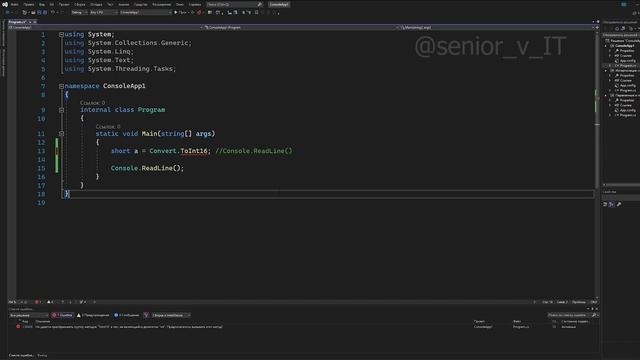This screenshot has width=640, height=360.
Task: Open the Сборка и IntelliSense dropdown
Action: (171, 315)
